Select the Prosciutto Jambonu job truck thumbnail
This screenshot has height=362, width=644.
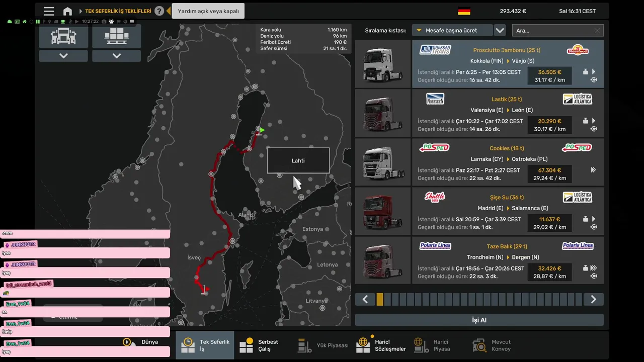tap(382, 64)
